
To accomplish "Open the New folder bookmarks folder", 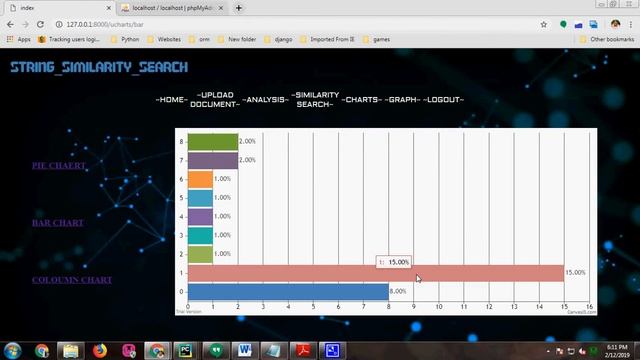I will click(237, 39).
